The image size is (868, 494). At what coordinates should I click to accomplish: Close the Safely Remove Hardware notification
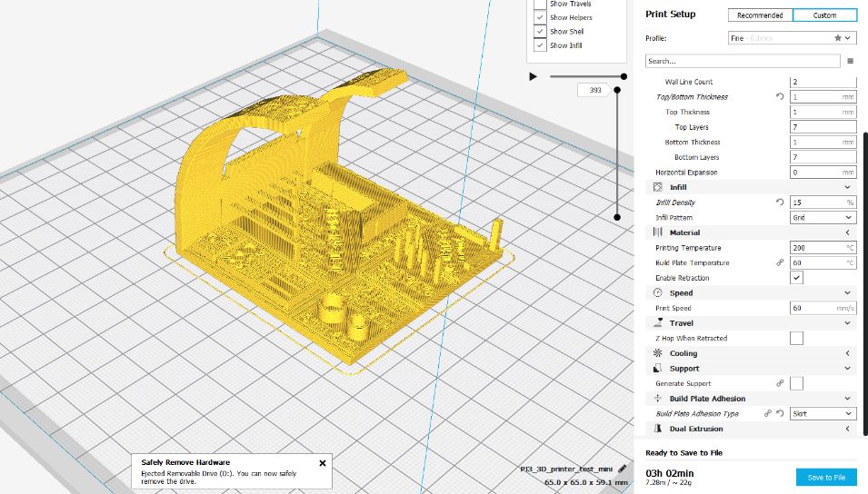(322, 463)
